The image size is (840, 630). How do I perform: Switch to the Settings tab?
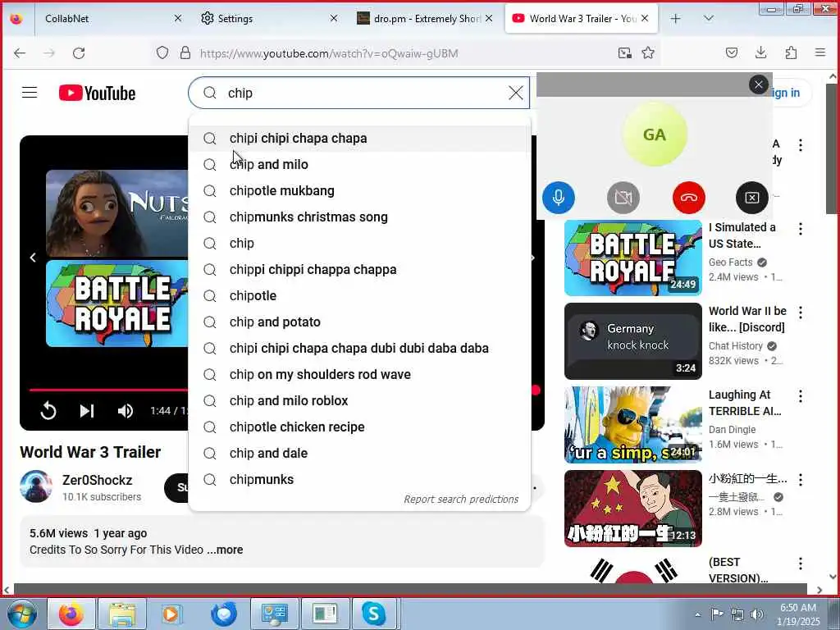pyautogui.click(x=269, y=18)
